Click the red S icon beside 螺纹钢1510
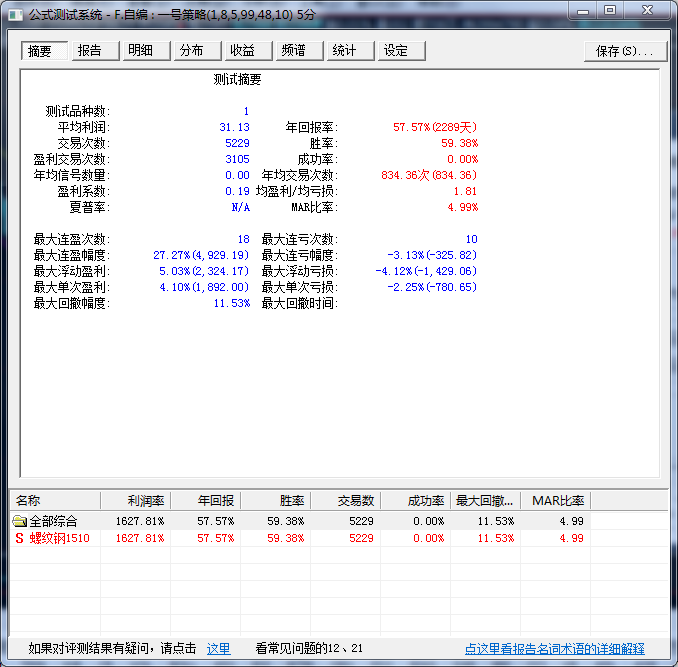 (x=18, y=538)
